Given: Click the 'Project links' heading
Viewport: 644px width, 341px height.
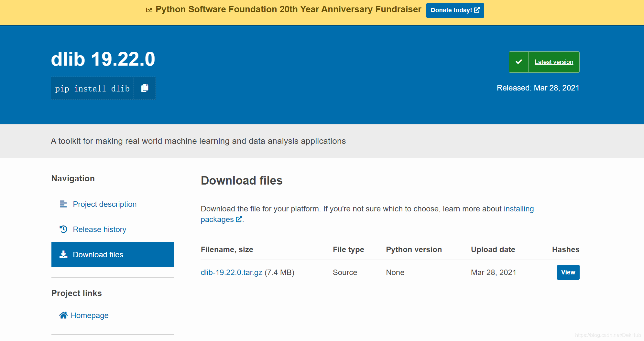Looking at the screenshot, I should (77, 293).
